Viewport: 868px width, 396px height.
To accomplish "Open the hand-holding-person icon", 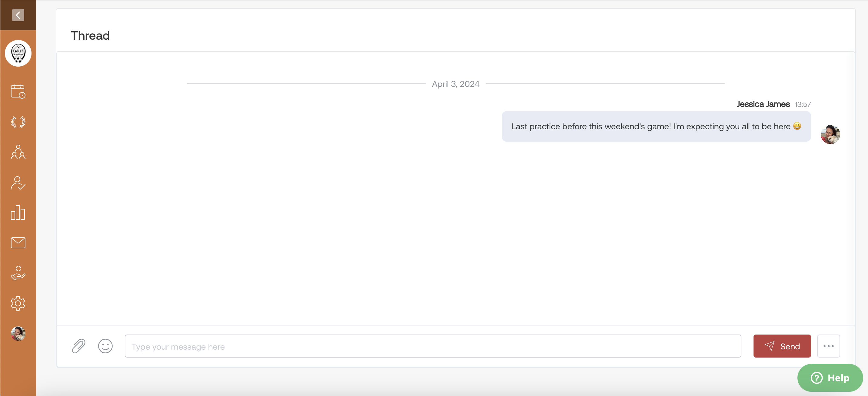I will pyautogui.click(x=18, y=273).
